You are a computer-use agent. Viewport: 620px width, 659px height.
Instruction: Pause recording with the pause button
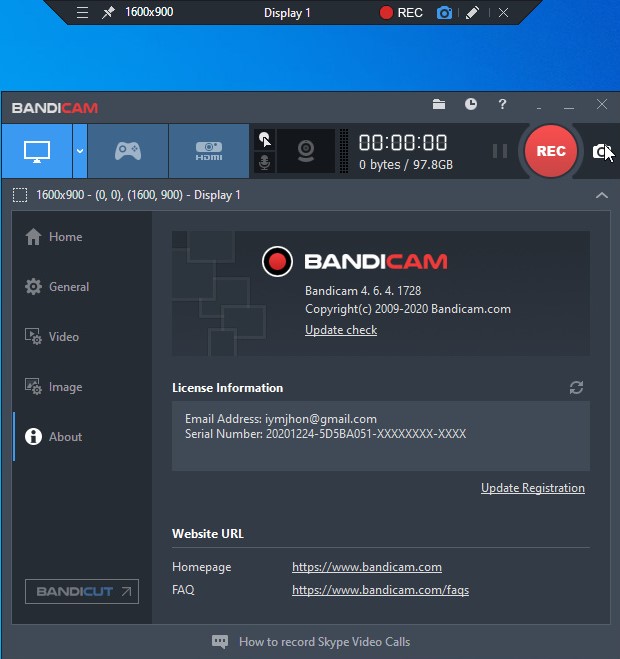tap(500, 151)
